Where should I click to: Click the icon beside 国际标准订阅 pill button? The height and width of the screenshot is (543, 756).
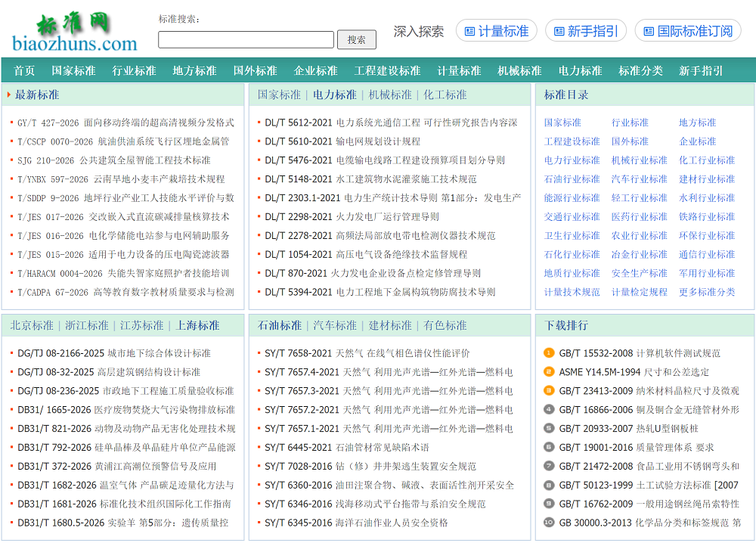[649, 32]
